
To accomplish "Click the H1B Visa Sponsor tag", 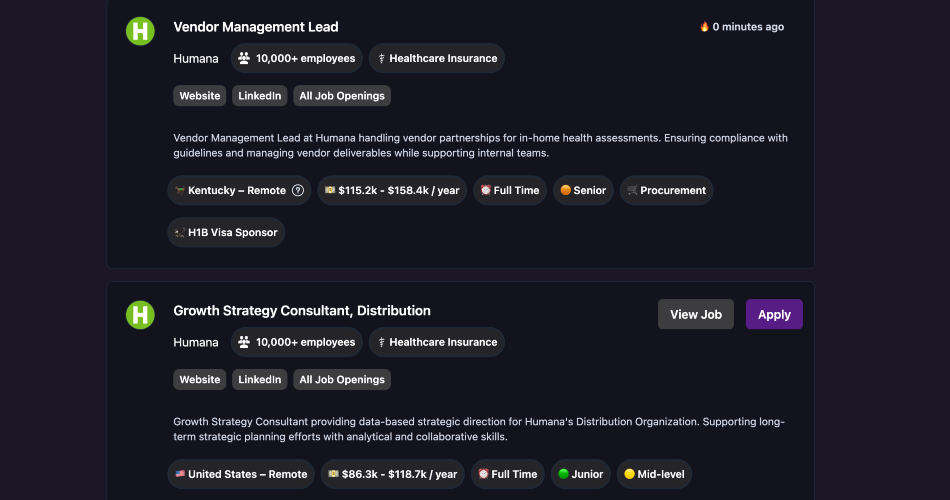I will click(x=226, y=233).
